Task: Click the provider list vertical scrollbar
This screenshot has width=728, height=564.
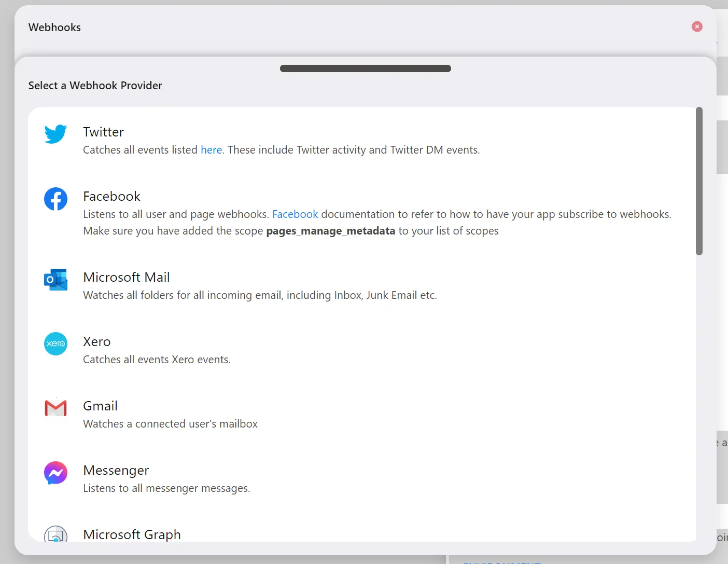Action: point(699,181)
